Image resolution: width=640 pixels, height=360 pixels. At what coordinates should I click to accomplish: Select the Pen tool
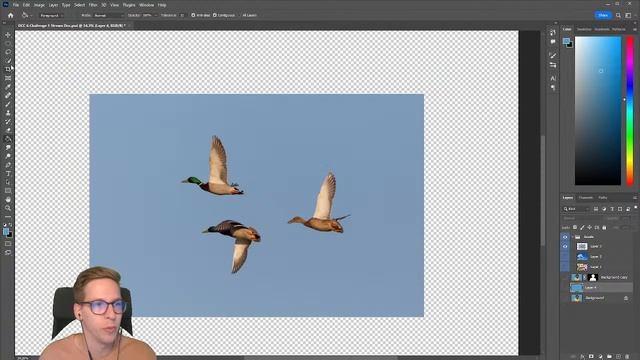pyautogui.click(x=8, y=165)
